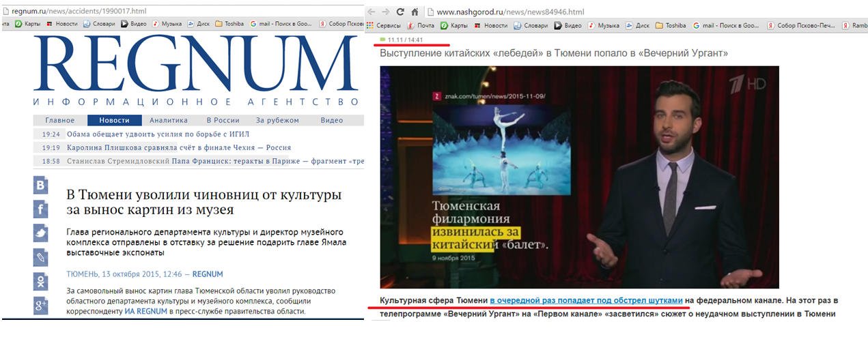This screenshot has width=868, height=339.
Task: Click the regnum.ru address bar
Action: [x=184, y=11]
